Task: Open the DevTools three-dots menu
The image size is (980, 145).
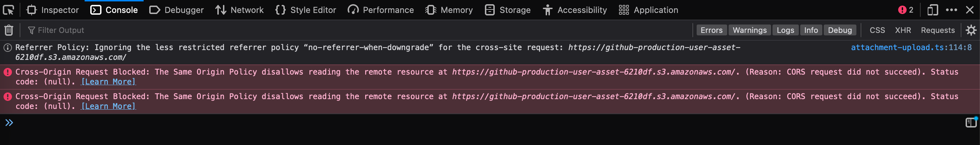Action: pos(951,10)
